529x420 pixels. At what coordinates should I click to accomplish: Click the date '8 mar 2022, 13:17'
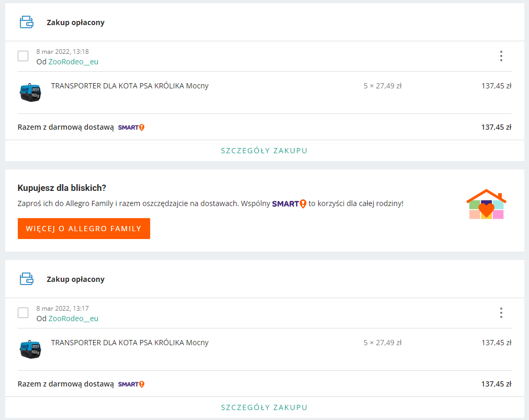pos(62,309)
